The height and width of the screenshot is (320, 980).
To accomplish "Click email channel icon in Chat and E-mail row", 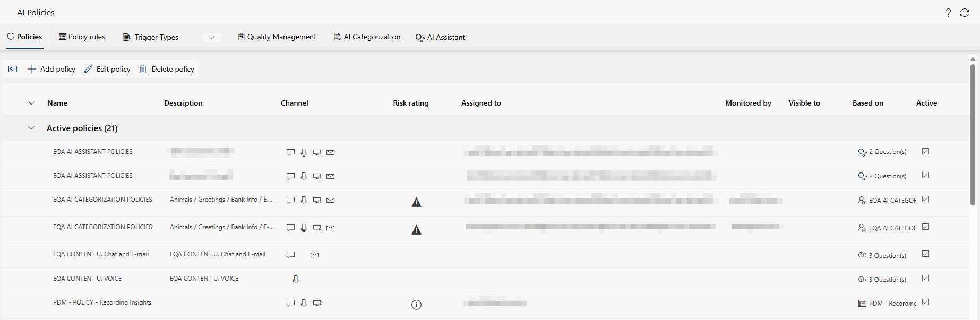I will 314,255.
